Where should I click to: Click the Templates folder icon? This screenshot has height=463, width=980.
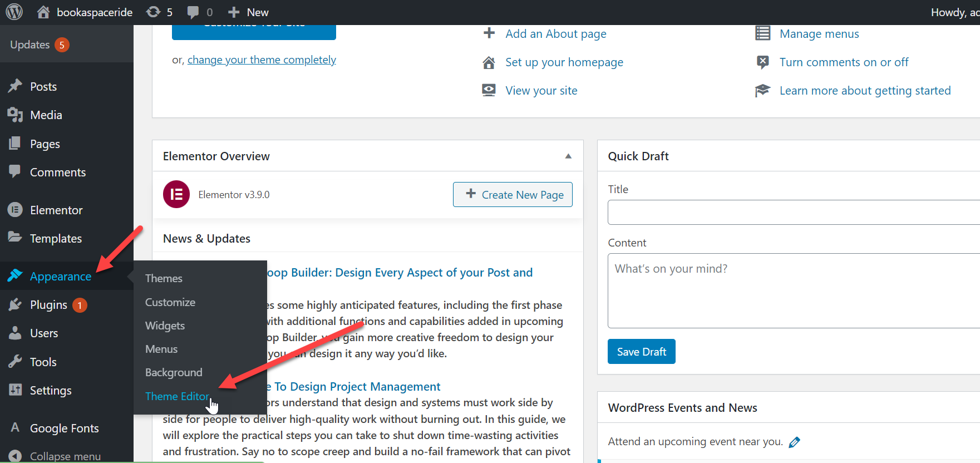(15, 237)
